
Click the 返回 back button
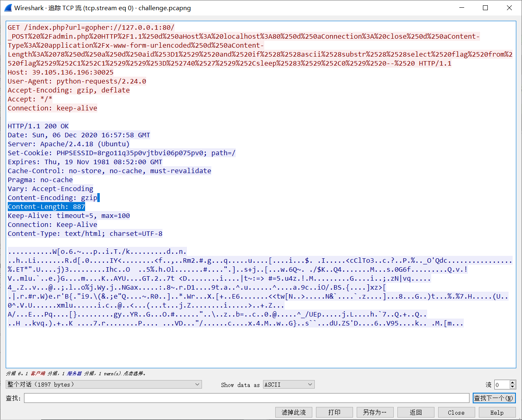pyautogui.click(x=416, y=413)
